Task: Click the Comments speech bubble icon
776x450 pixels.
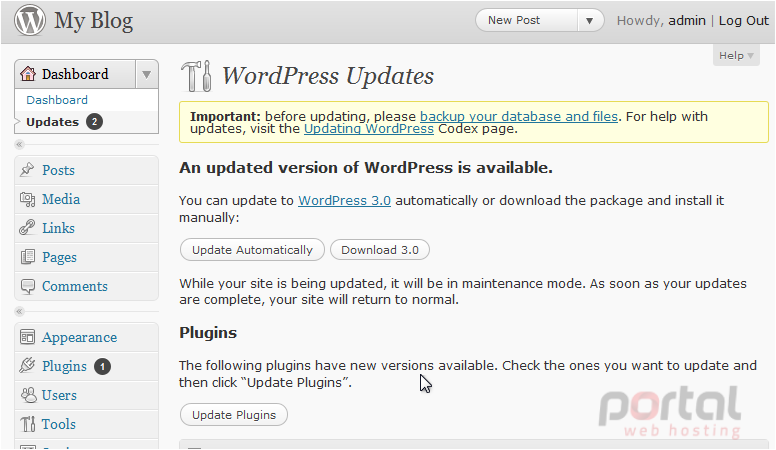Action: pyautogui.click(x=28, y=286)
